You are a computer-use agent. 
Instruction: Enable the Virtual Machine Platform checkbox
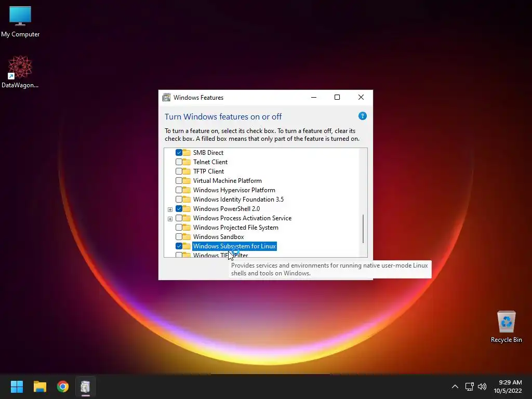(179, 180)
